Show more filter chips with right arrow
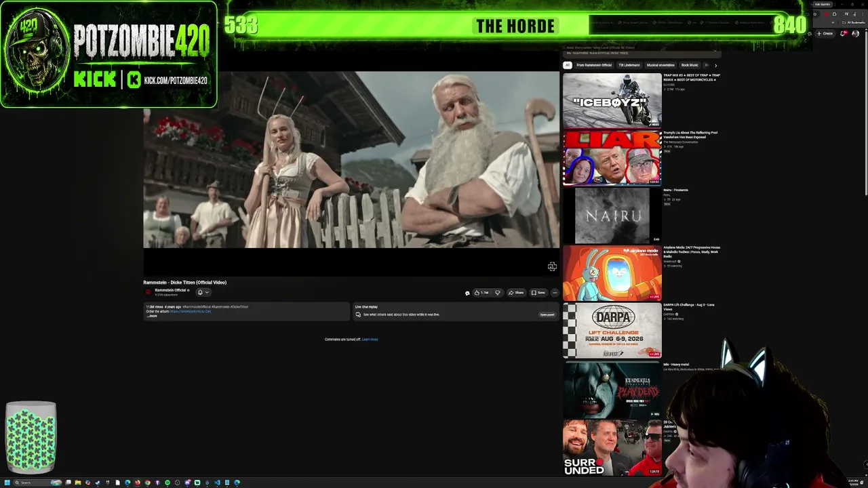868x488 pixels. click(715, 65)
